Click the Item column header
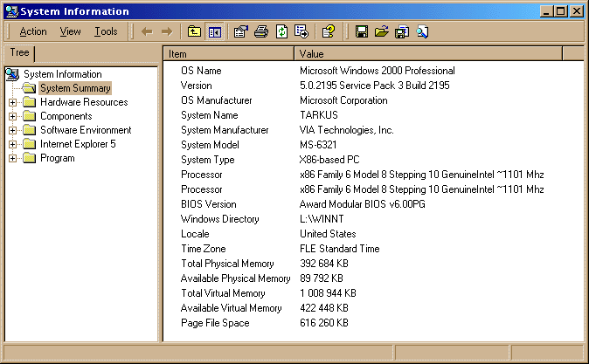The image size is (589, 364). 228,54
